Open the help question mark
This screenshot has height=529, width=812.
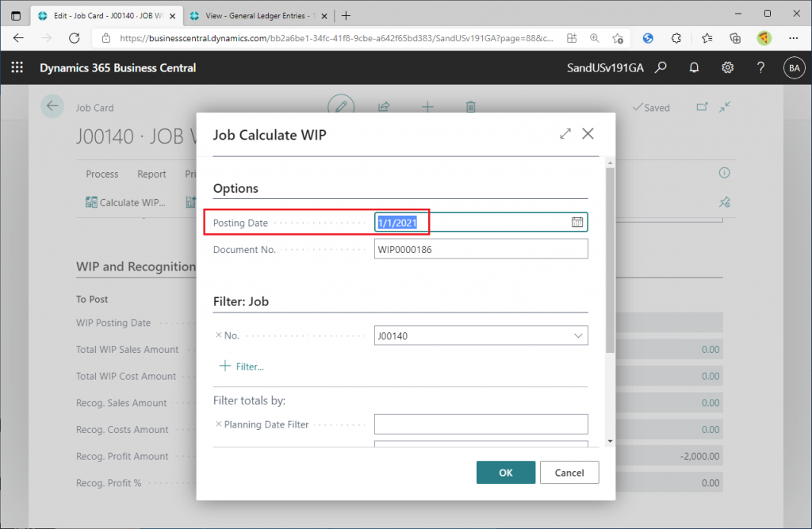(x=760, y=67)
